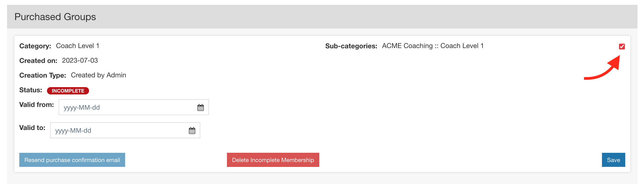The height and width of the screenshot is (184, 644).
Task: Click the Creation Type label
Action: [x=43, y=75]
